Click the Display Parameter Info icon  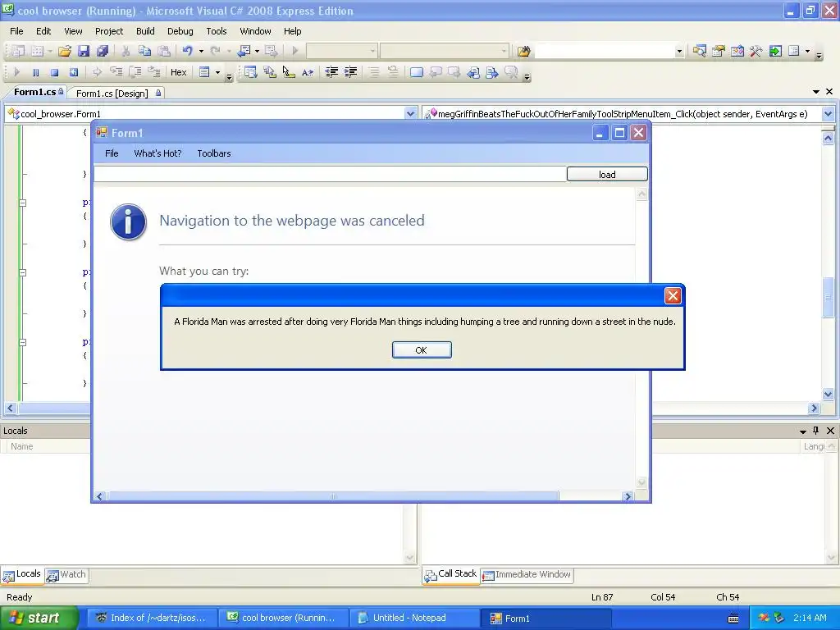click(x=269, y=72)
